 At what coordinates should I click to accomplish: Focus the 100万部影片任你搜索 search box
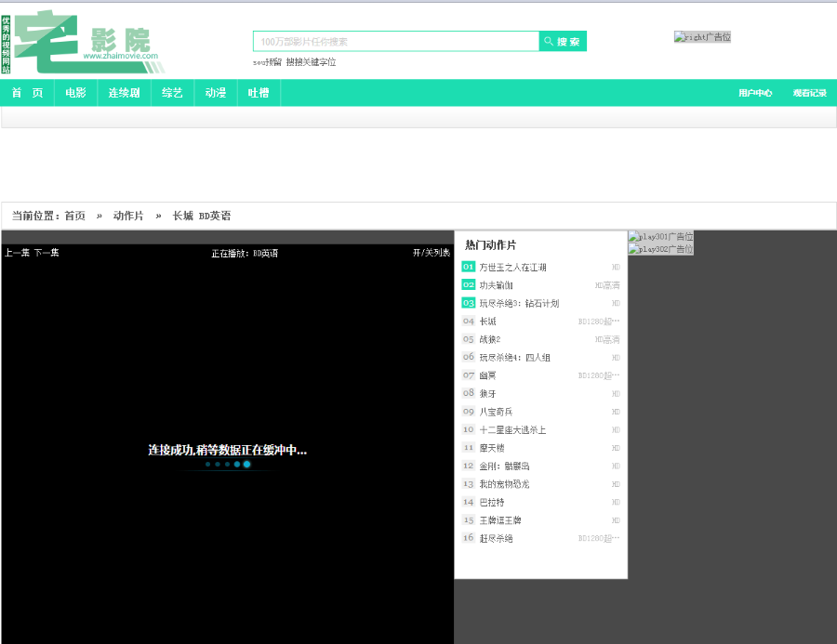click(396, 41)
